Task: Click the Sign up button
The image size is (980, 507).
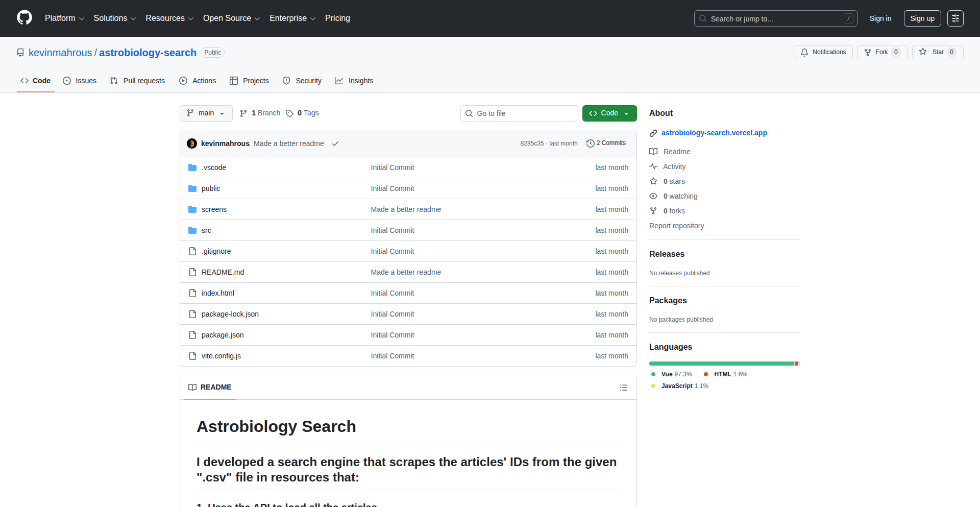Action: [922, 18]
